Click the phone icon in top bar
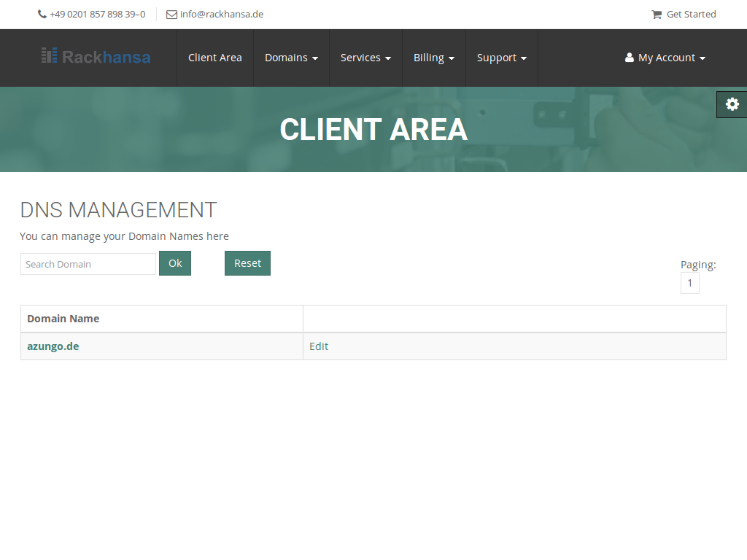This screenshot has height=560, width=747. pyautogui.click(x=42, y=15)
